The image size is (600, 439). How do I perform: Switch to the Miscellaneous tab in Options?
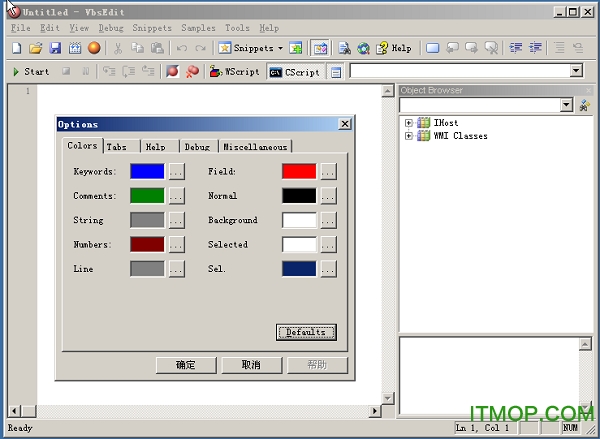255,147
